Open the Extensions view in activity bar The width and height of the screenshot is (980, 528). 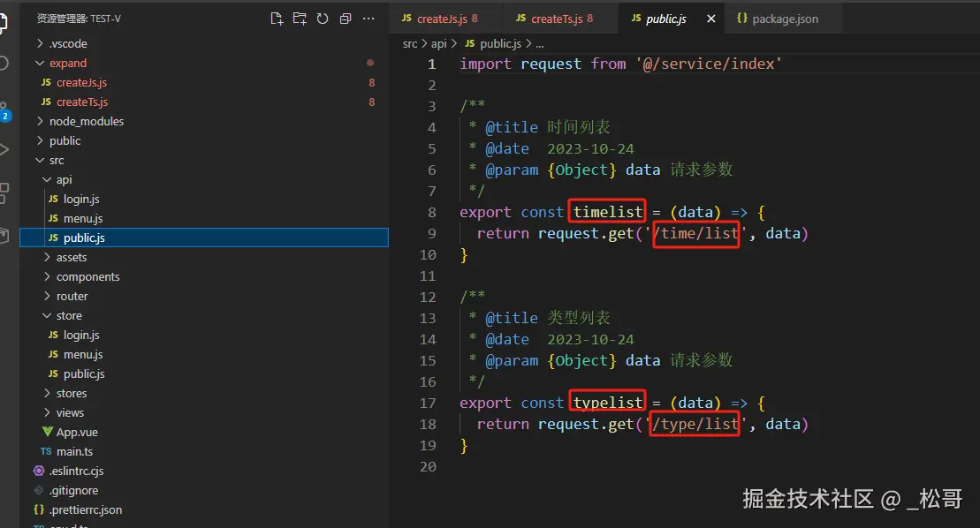point(4,192)
